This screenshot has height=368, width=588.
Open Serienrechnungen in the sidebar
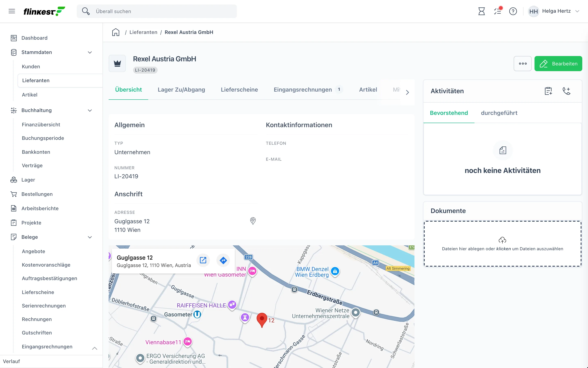click(x=44, y=306)
